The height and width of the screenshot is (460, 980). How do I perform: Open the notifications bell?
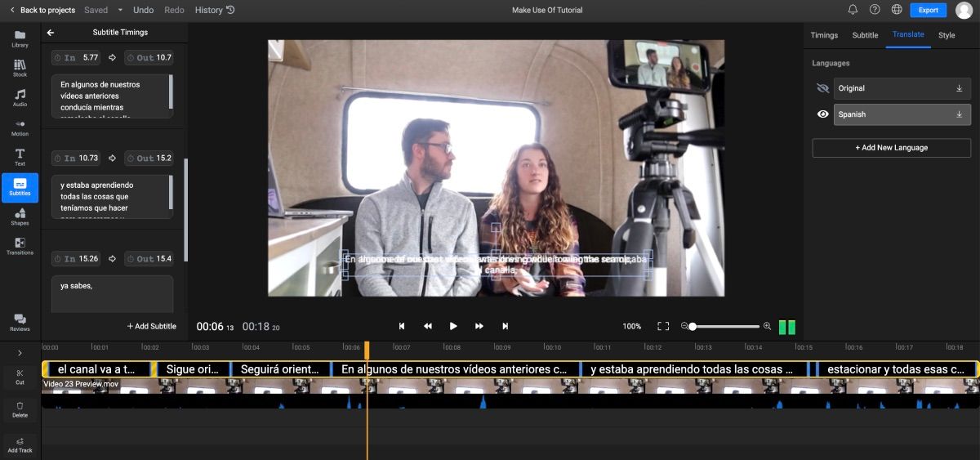(x=853, y=10)
